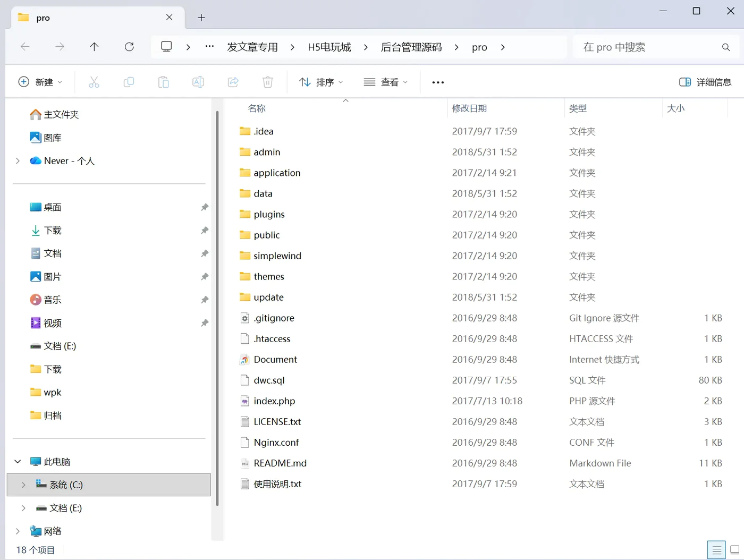744x560 pixels.
Task: Collapse the 此电脑 tree node
Action: pyautogui.click(x=18, y=462)
